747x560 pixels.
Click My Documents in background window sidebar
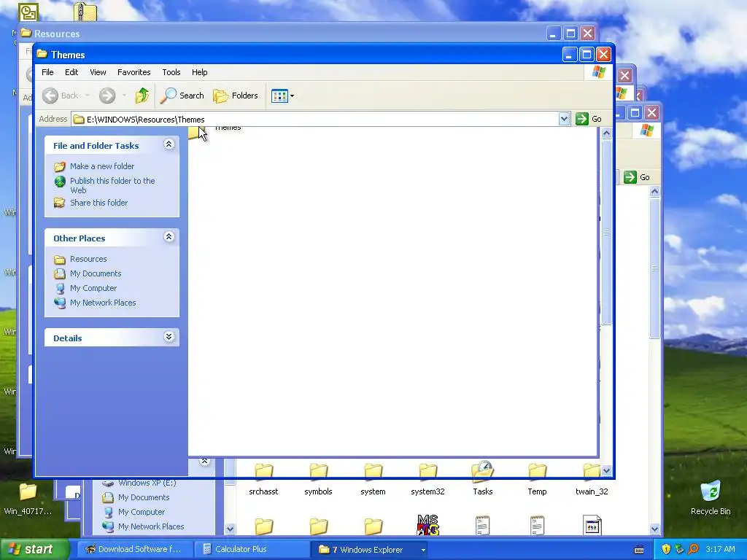tap(144, 497)
